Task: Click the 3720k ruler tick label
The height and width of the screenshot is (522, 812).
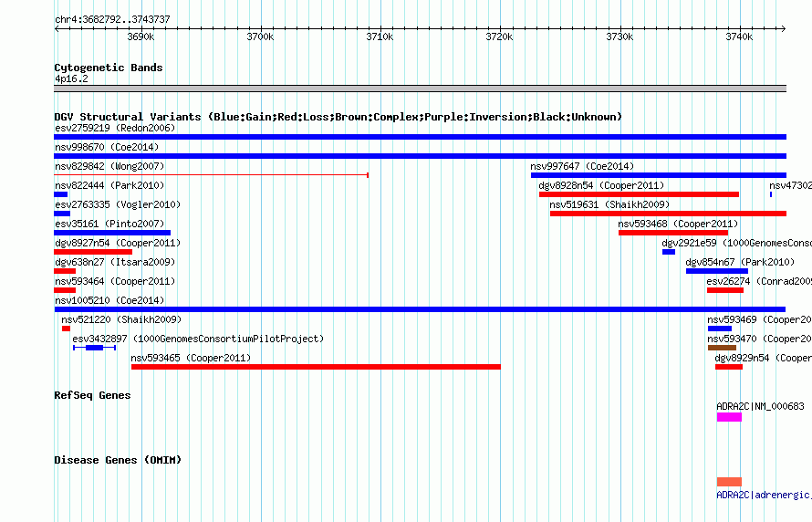Action: pos(499,37)
